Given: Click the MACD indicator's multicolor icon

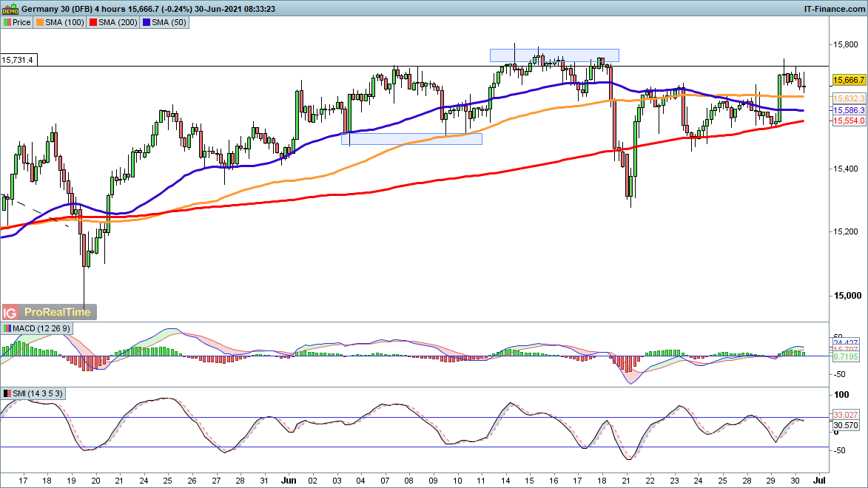Looking at the screenshot, I should pyautogui.click(x=7, y=328).
